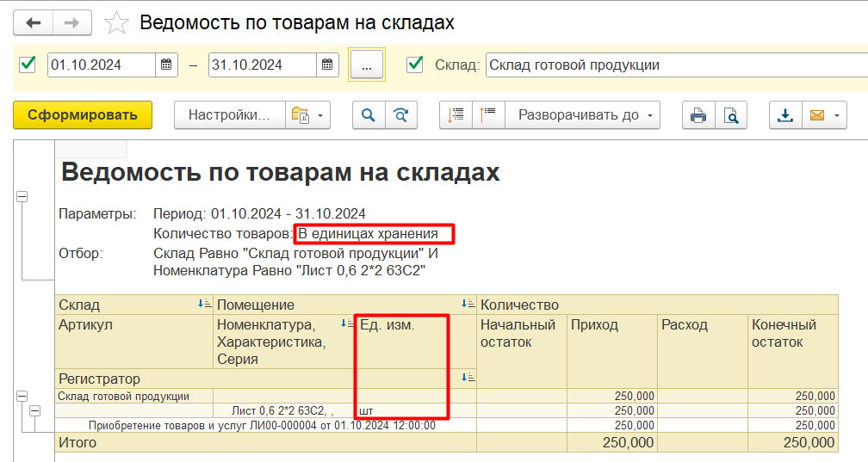868x462 pixels.
Task: Open calendar for start date 01.10.2024
Action: pyautogui.click(x=166, y=65)
